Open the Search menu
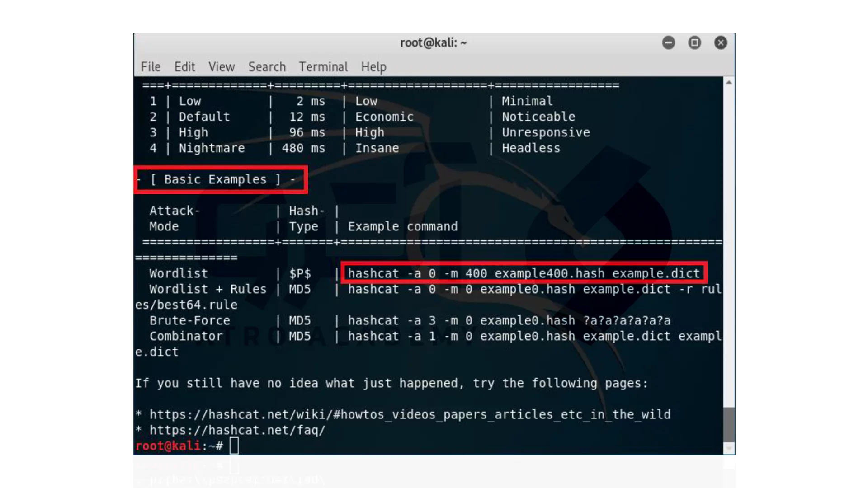868x488 pixels. (266, 66)
